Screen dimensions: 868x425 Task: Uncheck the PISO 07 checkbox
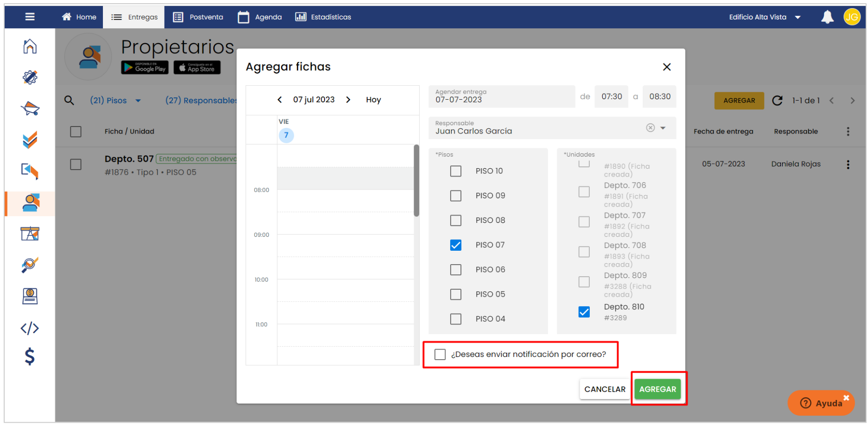click(x=456, y=245)
